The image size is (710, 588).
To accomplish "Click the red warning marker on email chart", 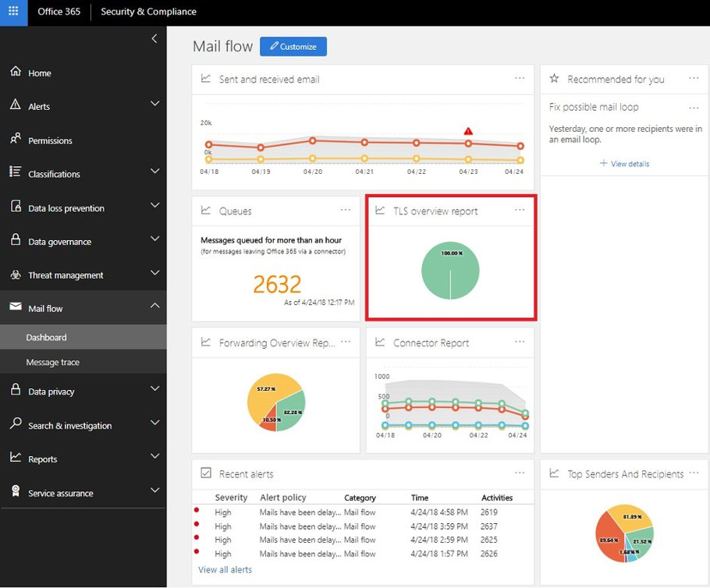I will 468,131.
